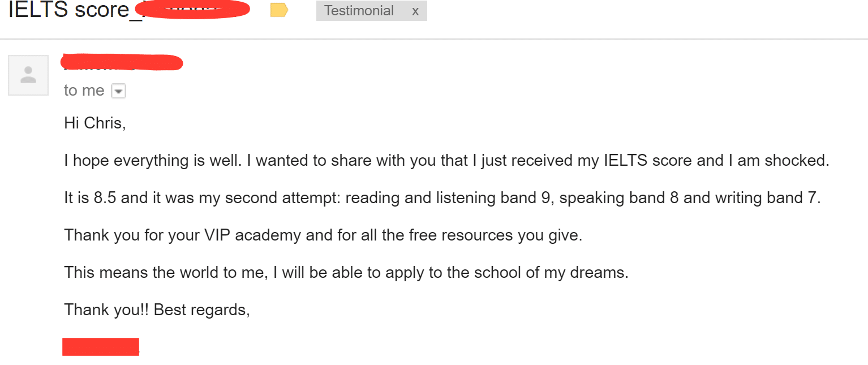
Task: Click the yellow importance marker icon
Action: click(279, 10)
